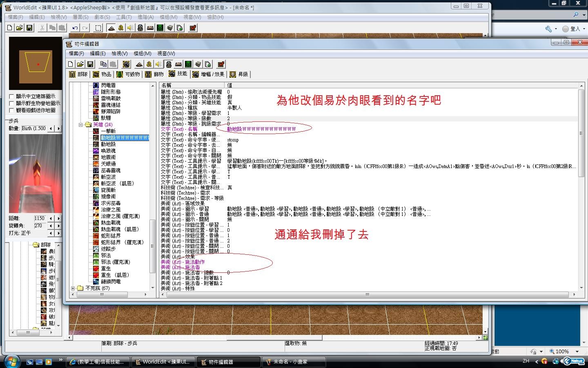Expand the 不死族 (67) folder
Screen dimensions: 588x368
pyautogui.click(x=73, y=288)
